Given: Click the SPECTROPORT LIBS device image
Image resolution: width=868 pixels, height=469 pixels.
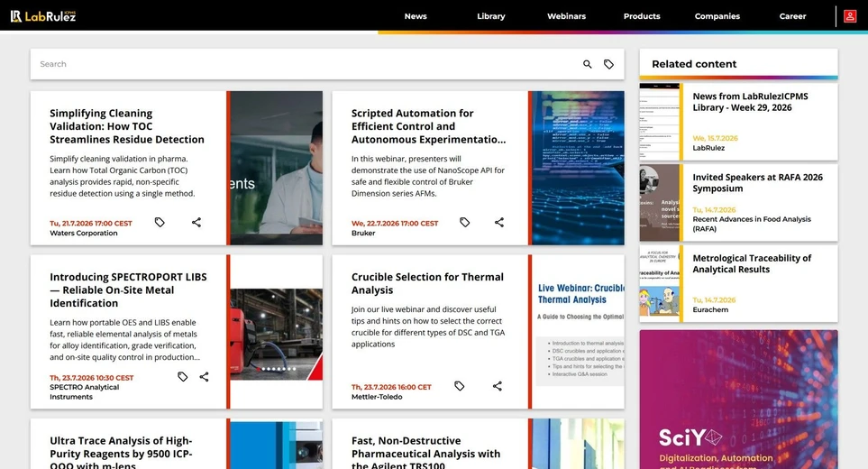Looking at the screenshot, I should pos(276,334).
